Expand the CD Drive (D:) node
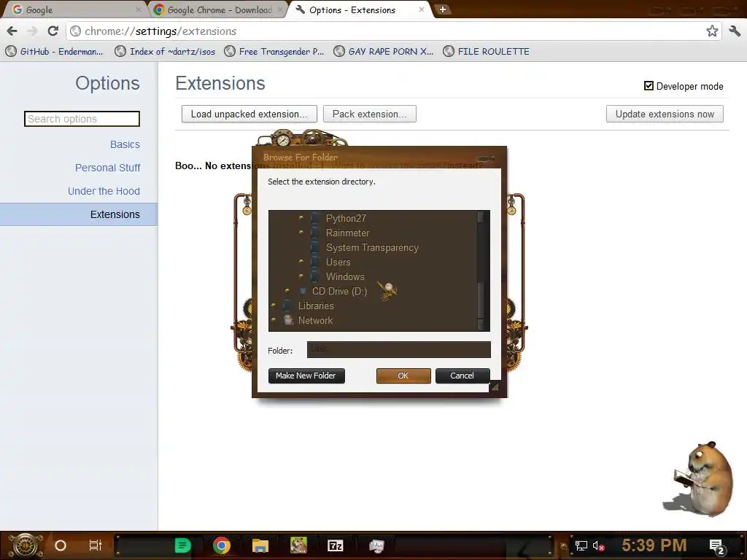The height and width of the screenshot is (560, 747). tap(287, 290)
